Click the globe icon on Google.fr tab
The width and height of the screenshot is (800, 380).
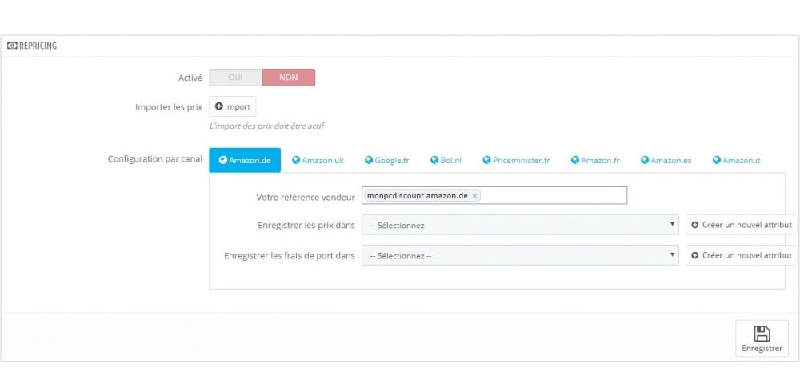point(368,160)
